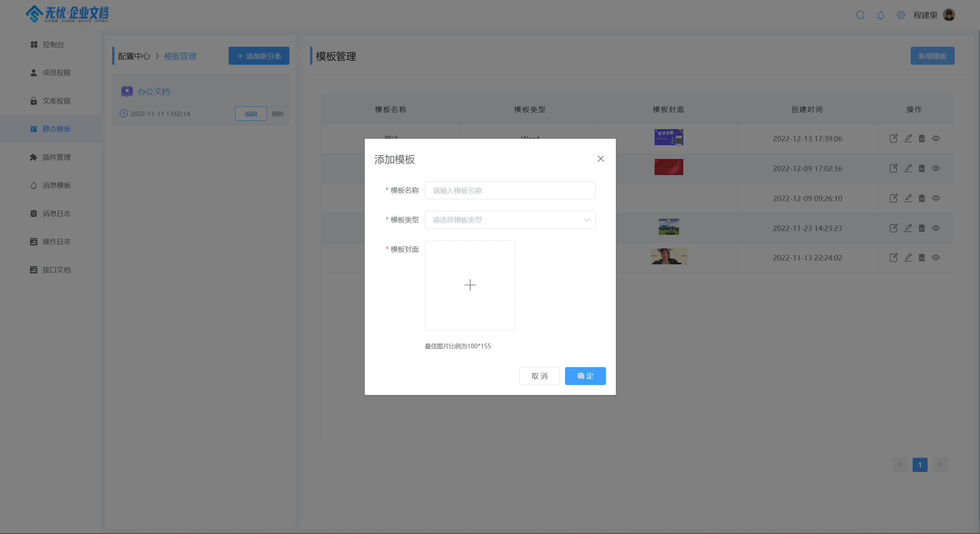Click trash icon for 2022-12-09 17:02:16 row
The height and width of the screenshot is (534, 980).
tap(922, 168)
